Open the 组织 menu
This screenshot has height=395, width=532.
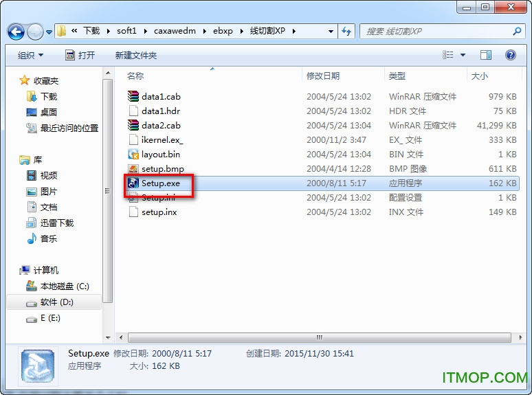30,55
